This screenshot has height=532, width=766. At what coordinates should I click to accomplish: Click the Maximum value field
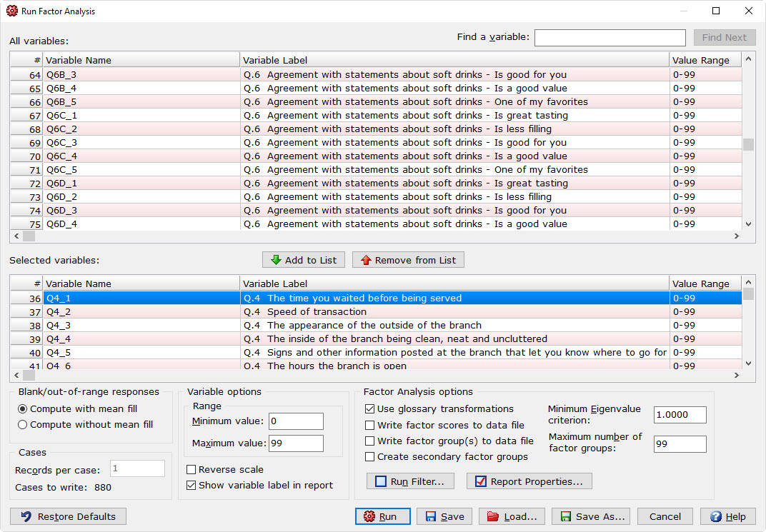(296, 443)
